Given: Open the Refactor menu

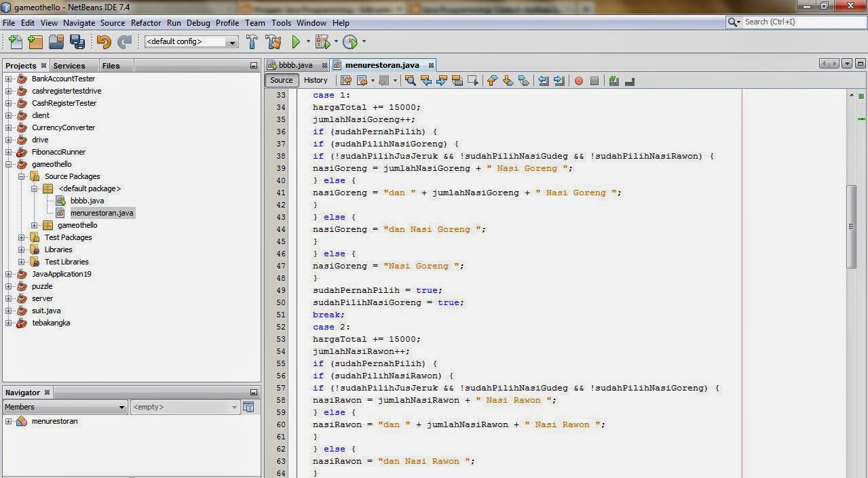Looking at the screenshot, I should tap(146, 22).
